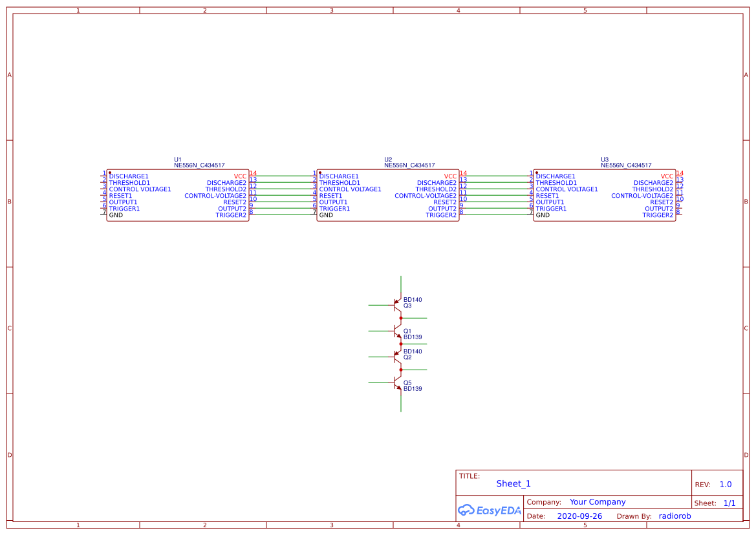The image size is (756, 535).
Task: Select the NE556N_C434517 part name under U3
Action: [626, 165]
